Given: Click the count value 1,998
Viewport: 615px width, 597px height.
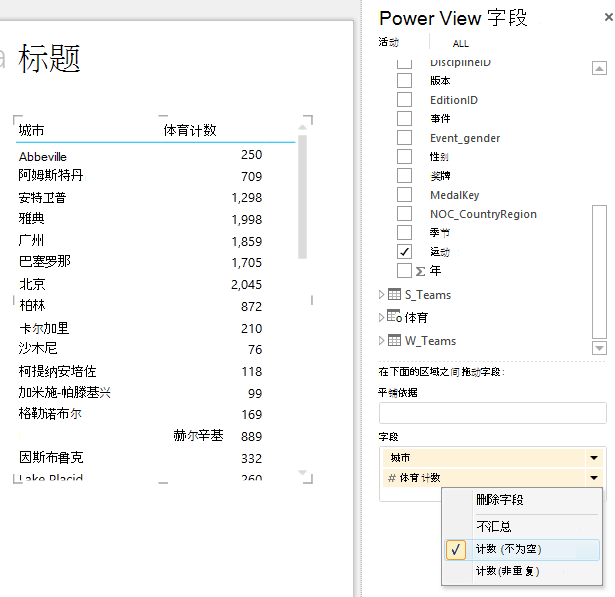Looking at the screenshot, I should click(x=246, y=219).
